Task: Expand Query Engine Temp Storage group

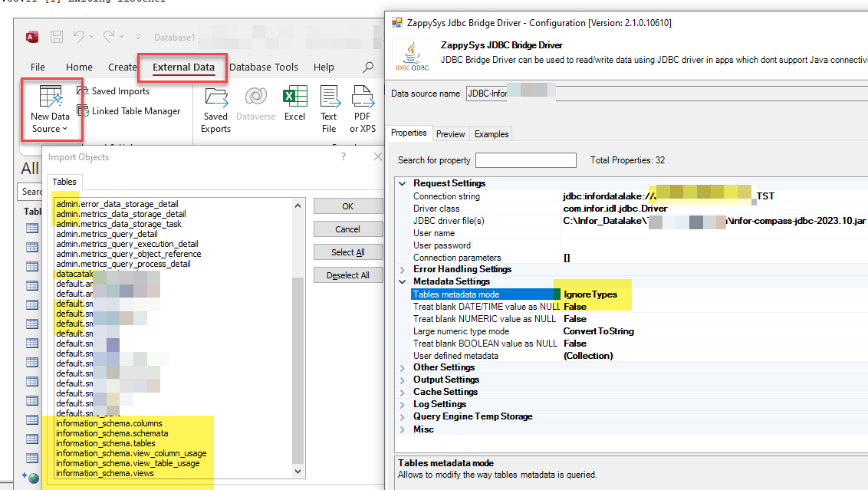Action: [x=403, y=416]
